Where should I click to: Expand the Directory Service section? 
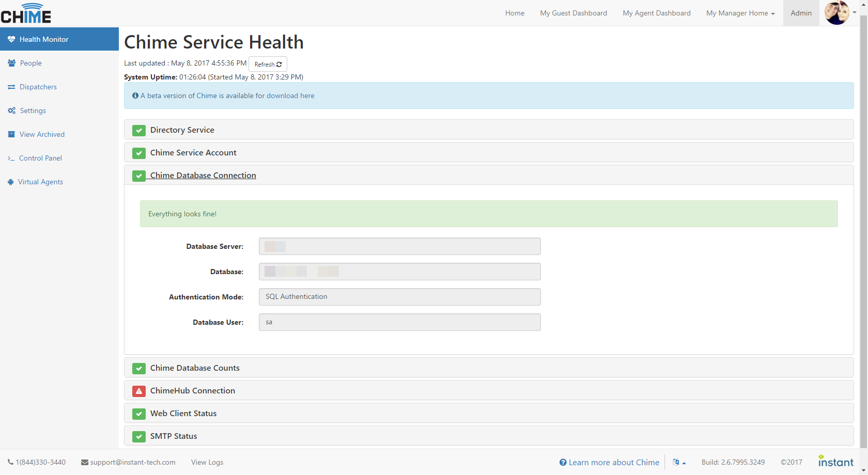pyautogui.click(x=489, y=130)
